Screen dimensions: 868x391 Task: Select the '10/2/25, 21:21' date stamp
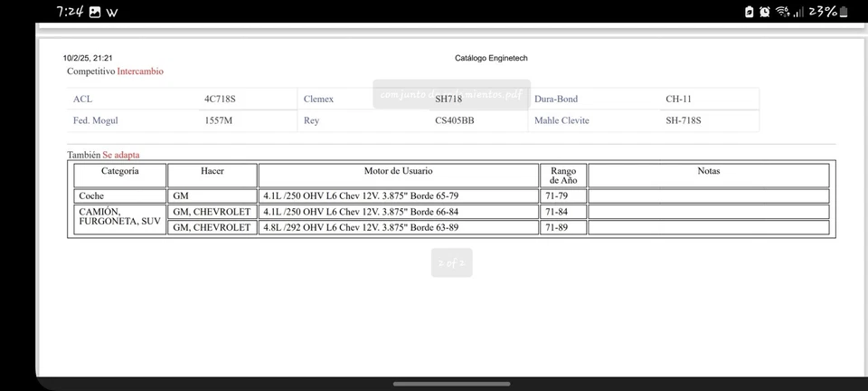pyautogui.click(x=88, y=58)
